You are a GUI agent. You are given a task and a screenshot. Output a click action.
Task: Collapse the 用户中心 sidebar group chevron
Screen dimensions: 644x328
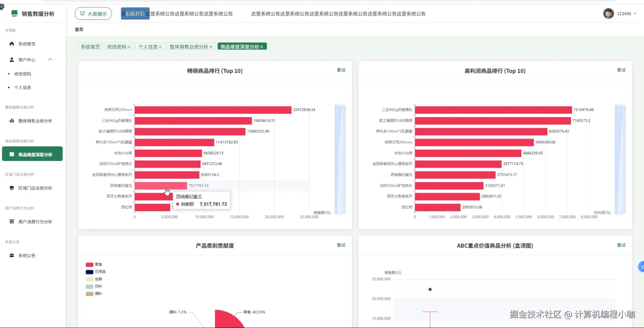point(50,60)
